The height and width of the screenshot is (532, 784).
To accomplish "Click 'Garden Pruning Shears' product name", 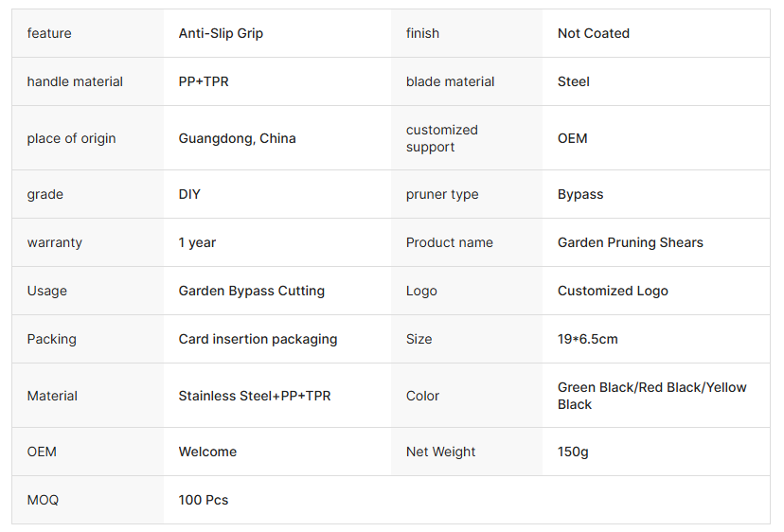I will [630, 242].
